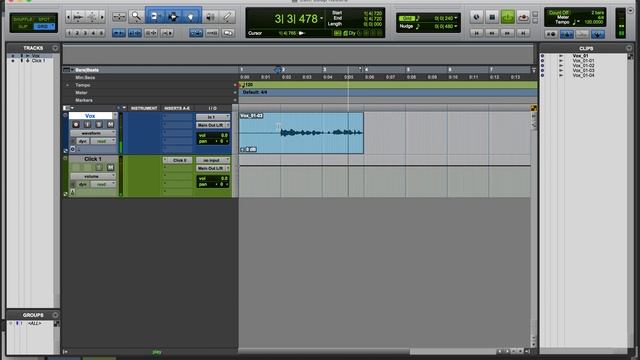Screen dimensions: 640x360
Task: Select Vox in Tracks list
Action: click(36, 56)
